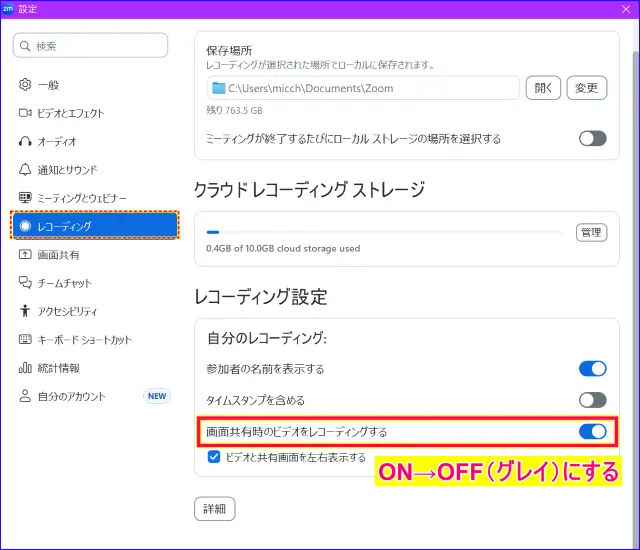
Task: Click the magnifier icon in the search box
Action: pyautogui.click(x=25, y=46)
